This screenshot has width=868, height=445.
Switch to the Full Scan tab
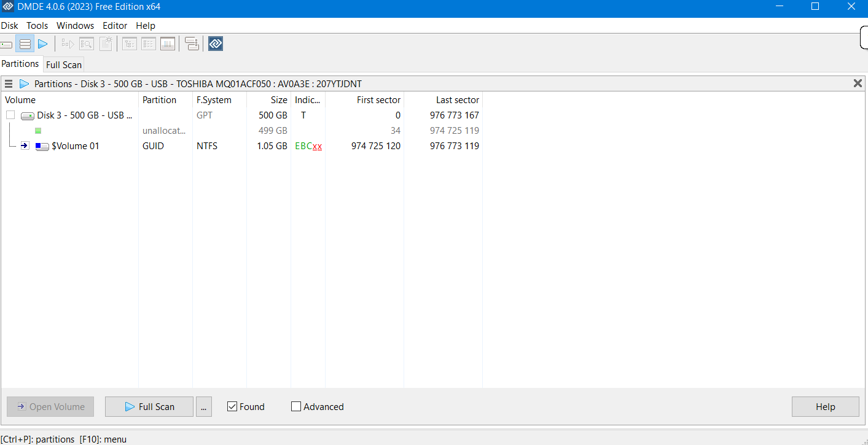point(64,64)
